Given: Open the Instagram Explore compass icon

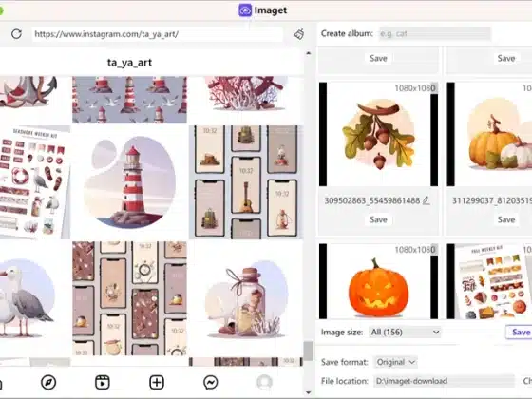Looking at the screenshot, I should [x=48, y=382].
